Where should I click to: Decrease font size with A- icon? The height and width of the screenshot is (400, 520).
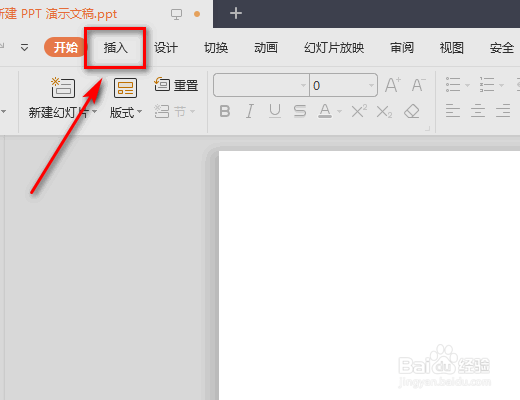(418, 85)
